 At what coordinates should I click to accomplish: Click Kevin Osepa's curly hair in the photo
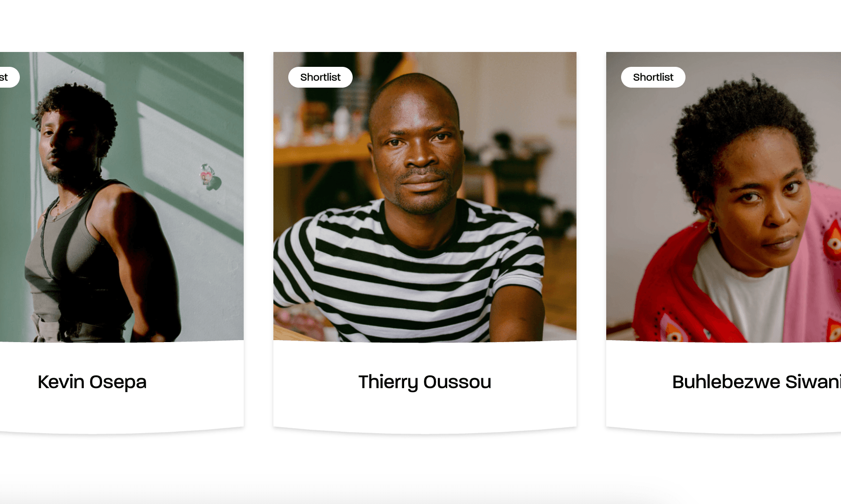click(x=79, y=106)
